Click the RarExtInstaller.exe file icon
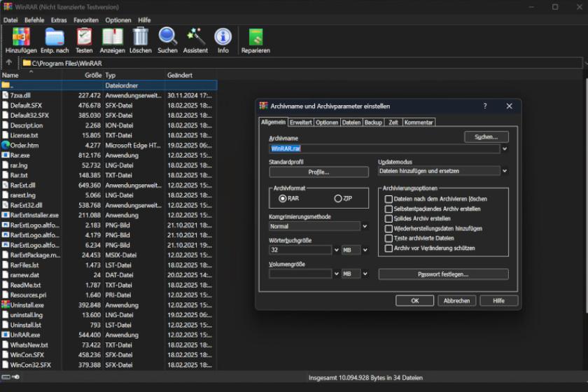Screen dimensions: 588x392 click(x=6, y=215)
